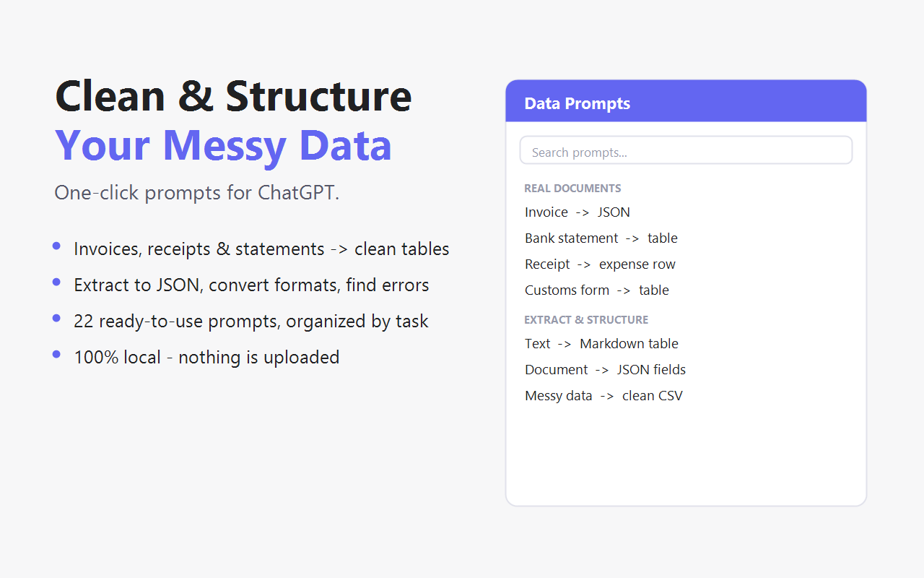Select the Invoice -> JSON prompt
This screenshot has height=578, width=924.
[577, 212]
